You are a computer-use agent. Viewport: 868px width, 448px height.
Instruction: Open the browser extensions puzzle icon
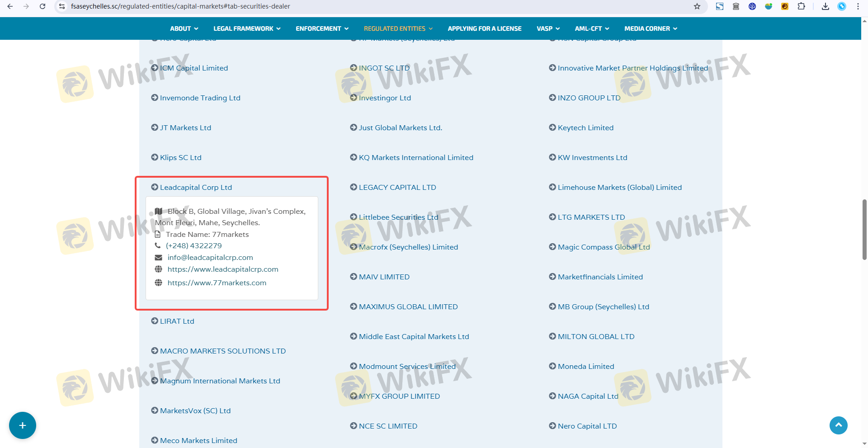(801, 6)
